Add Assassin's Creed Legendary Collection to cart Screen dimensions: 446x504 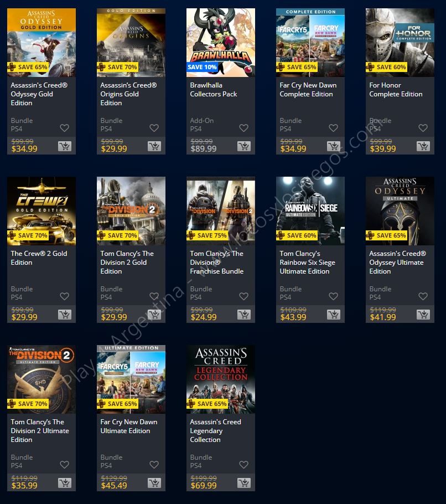tap(244, 483)
